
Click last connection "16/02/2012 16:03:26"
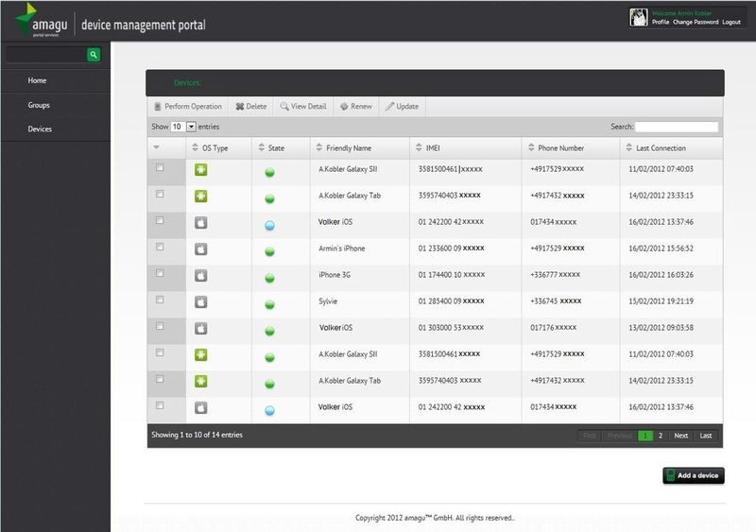661,275
